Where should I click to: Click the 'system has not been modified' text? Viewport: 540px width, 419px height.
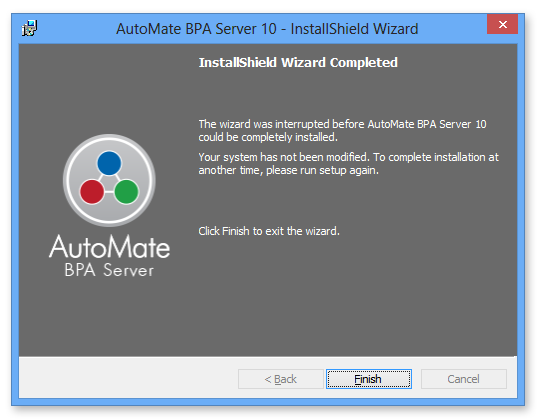[x=349, y=164]
